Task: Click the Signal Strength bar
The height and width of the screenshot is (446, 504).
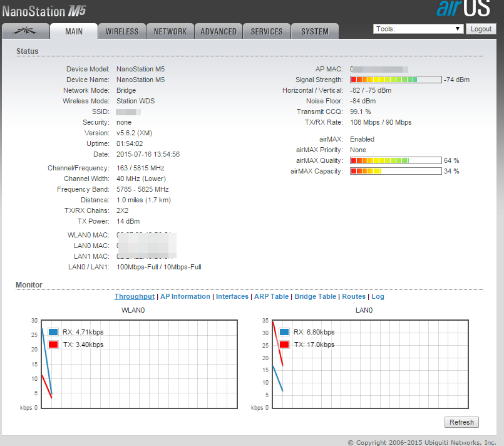Action: click(x=396, y=80)
